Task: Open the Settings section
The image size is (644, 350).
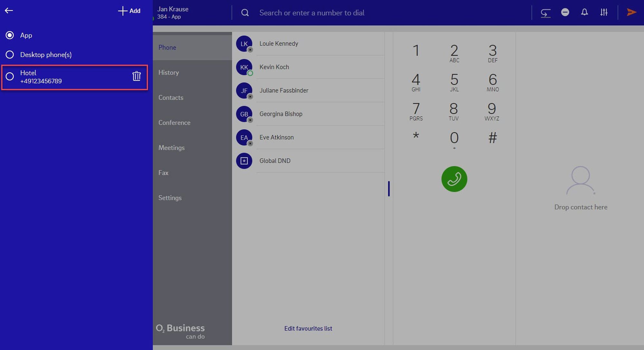Action: tap(170, 198)
